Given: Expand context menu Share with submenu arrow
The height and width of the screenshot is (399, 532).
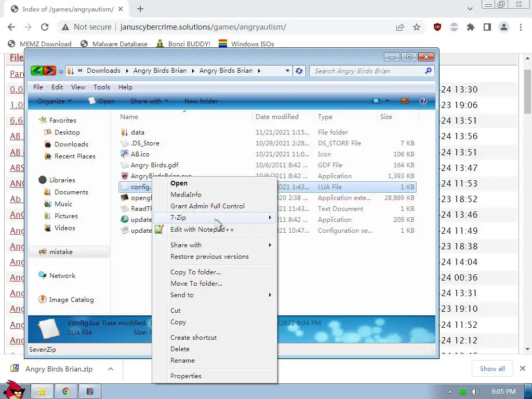Looking at the screenshot, I should coord(270,245).
